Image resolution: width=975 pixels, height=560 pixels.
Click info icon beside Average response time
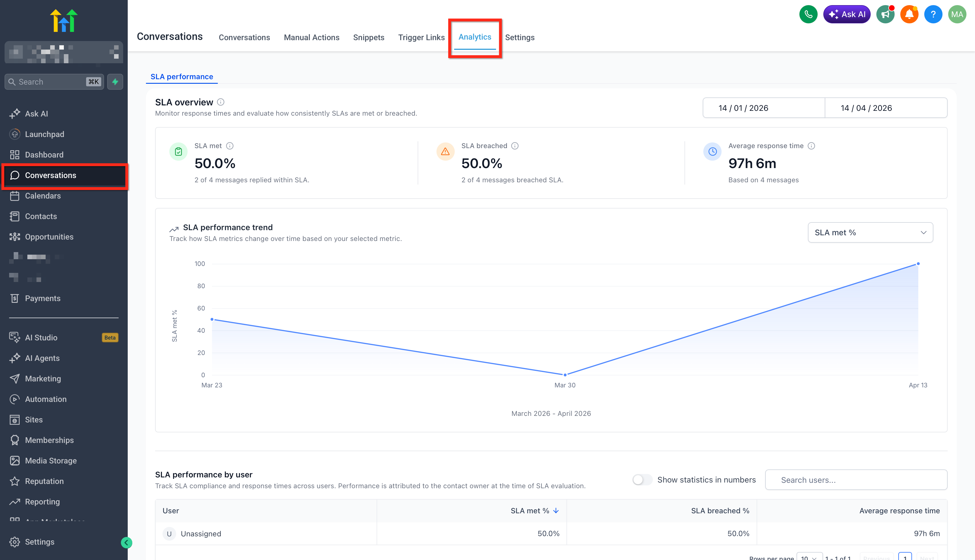coord(811,146)
